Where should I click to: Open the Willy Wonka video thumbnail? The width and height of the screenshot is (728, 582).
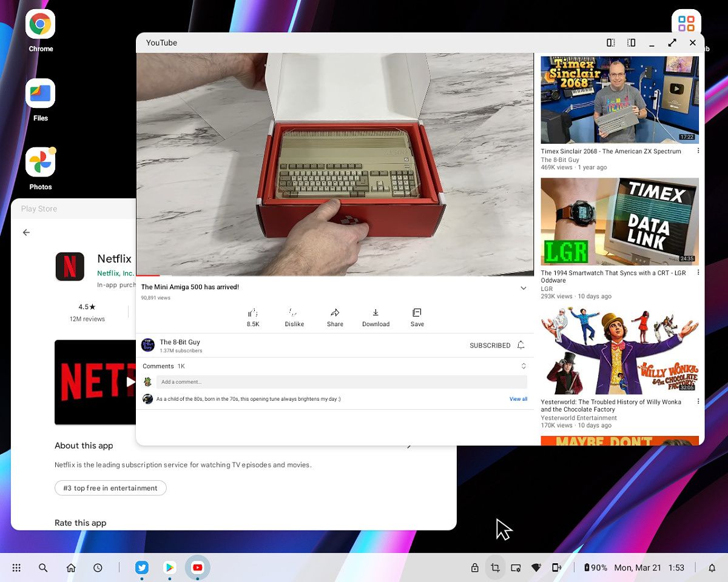pos(619,350)
